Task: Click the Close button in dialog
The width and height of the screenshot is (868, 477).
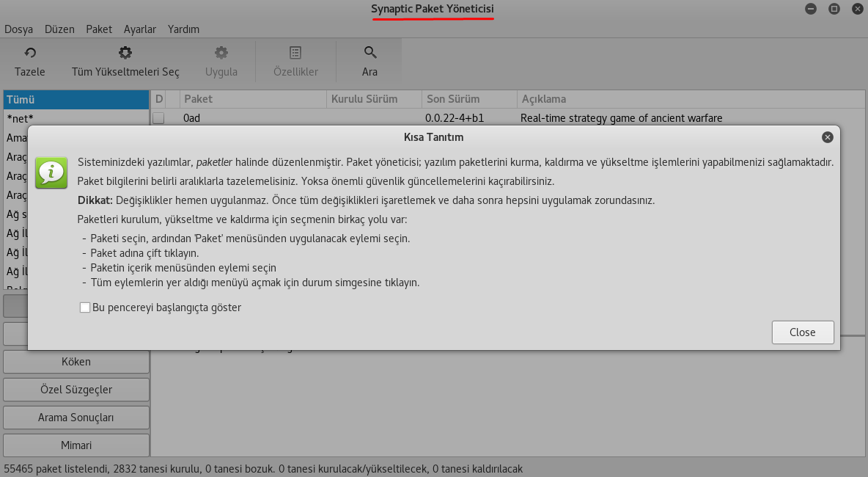Action: pyautogui.click(x=803, y=332)
